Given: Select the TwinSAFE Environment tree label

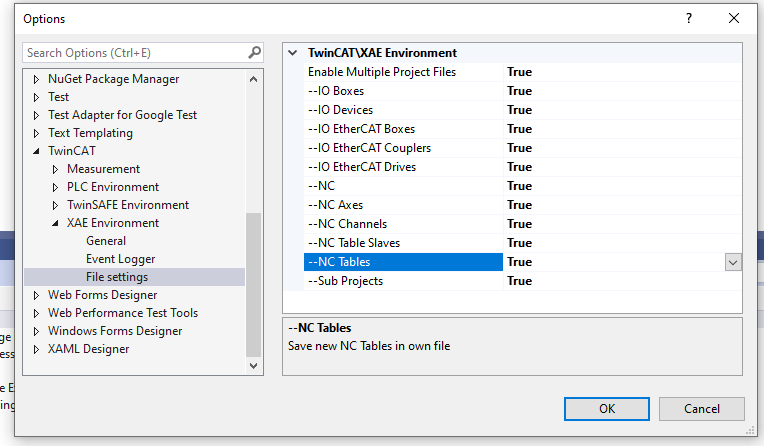Looking at the screenshot, I should pyautogui.click(x=128, y=205).
